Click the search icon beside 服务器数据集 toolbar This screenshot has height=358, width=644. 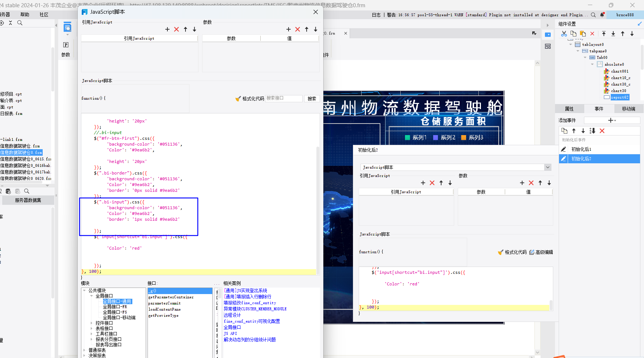point(27,191)
